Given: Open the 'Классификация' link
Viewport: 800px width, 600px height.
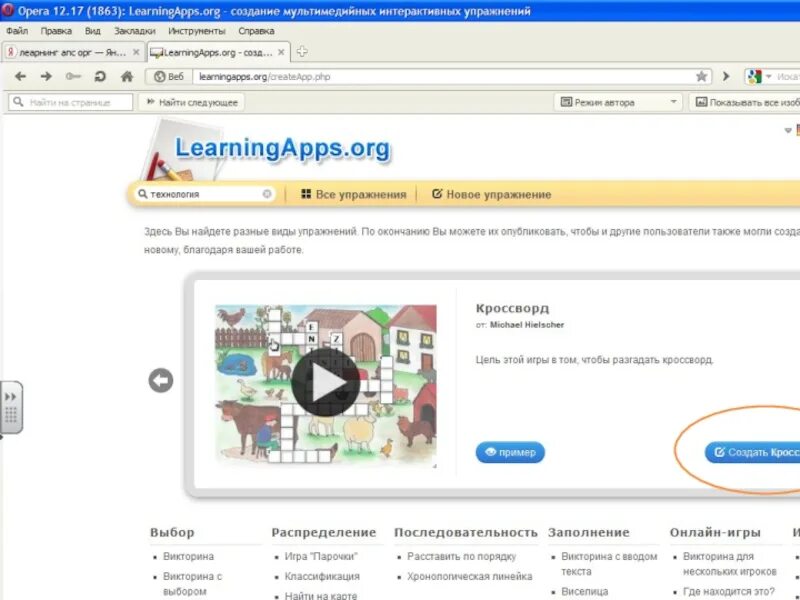Looking at the screenshot, I should pos(322,576).
